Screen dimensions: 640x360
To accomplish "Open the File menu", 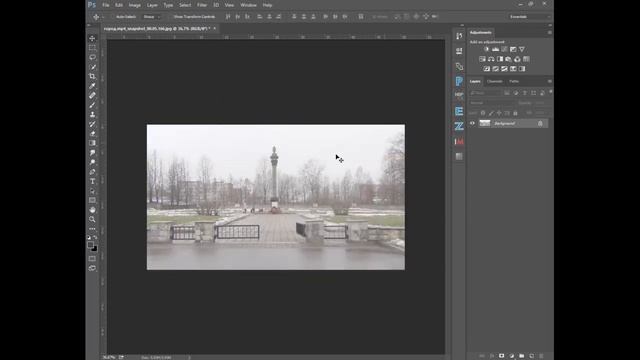I will pyautogui.click(x=106, y=5).
